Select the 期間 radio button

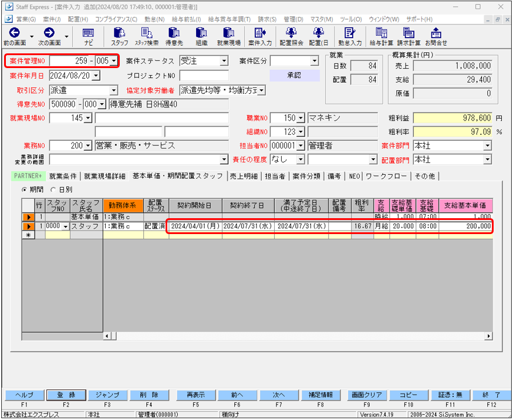(24, 189)
